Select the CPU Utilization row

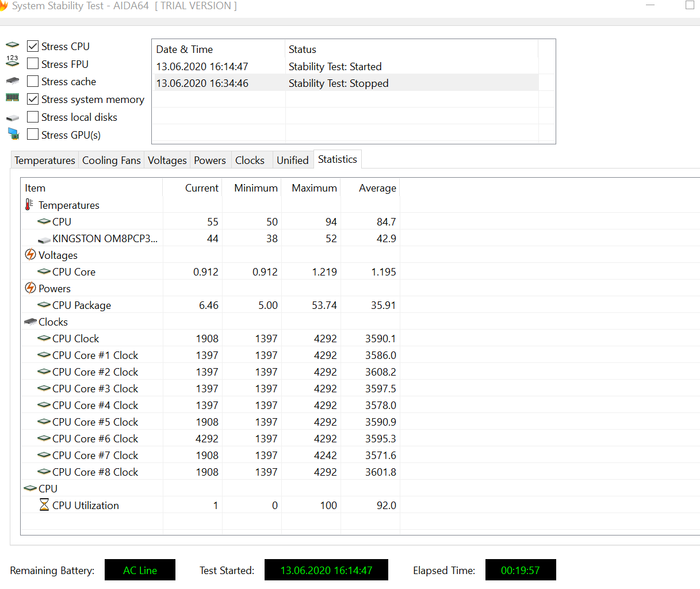210,505
